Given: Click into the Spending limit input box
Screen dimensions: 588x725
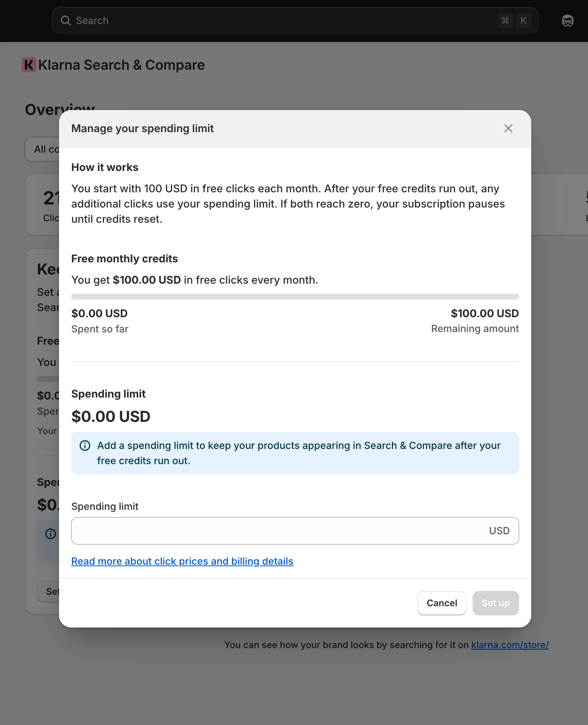Looking at the screenshot, I should click(278, 531).
